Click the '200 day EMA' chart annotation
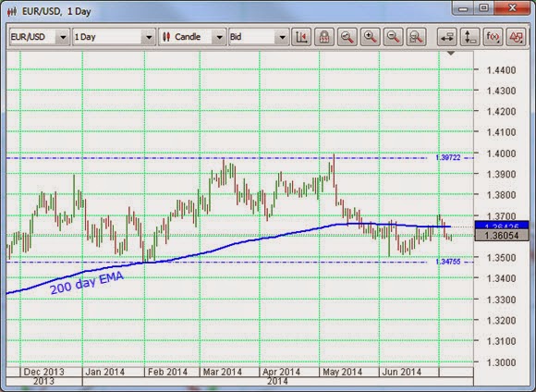 click(87, 283)
